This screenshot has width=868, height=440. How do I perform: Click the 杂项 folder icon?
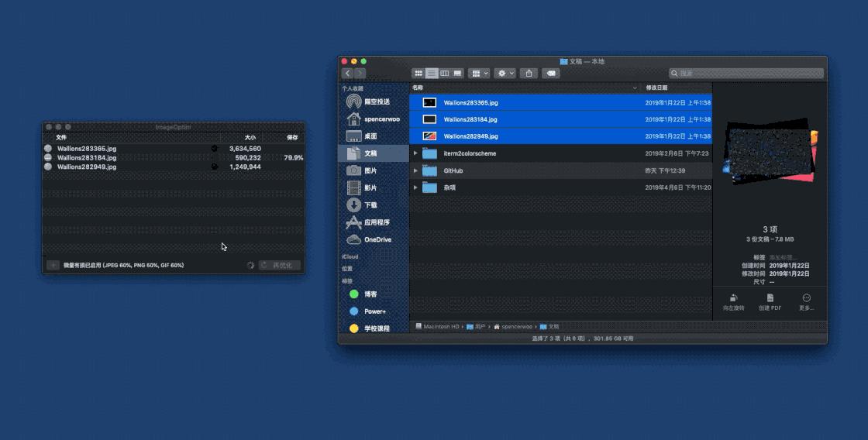coord(429,187)
